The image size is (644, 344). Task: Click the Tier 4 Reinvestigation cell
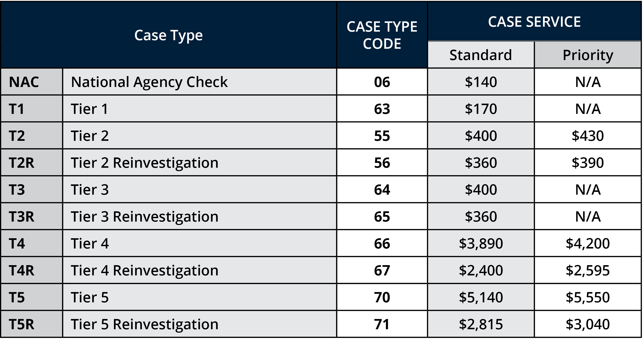pyautogui.click(x=145, y=270)
